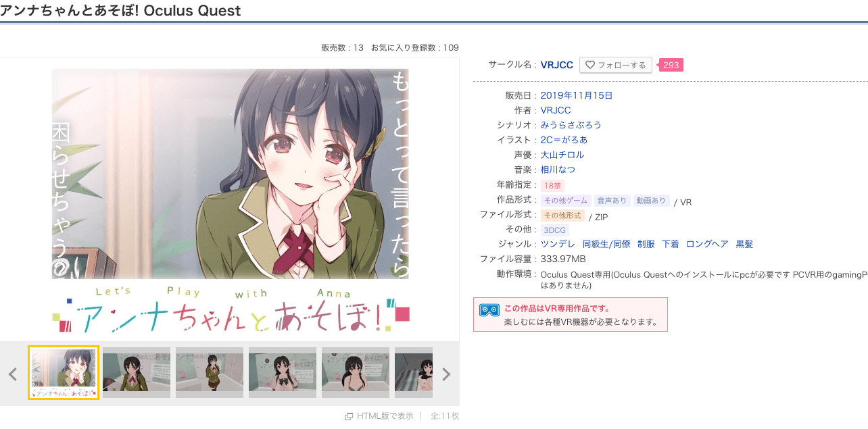868x429 pixels.
Task: Open the author VRJCC link
Action: 556,110
